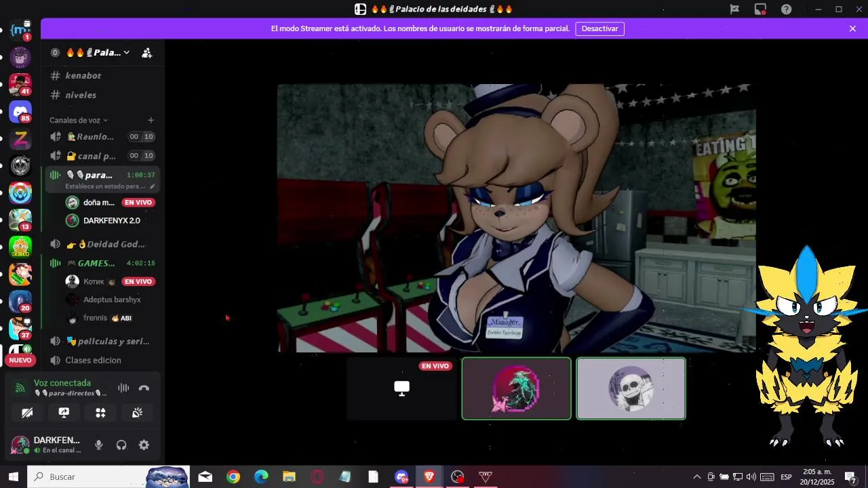Mute the microphone in the user panel

point(99,445)
